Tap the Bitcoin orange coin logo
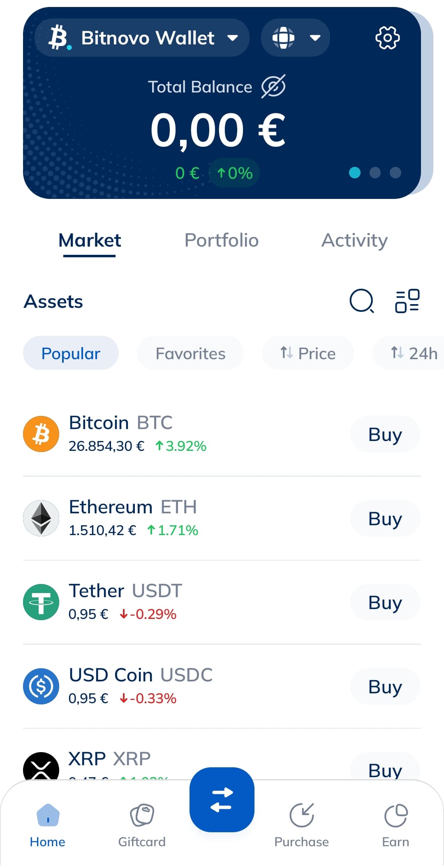The height and width of the screenshot is (868, 444). pos(41,434)
